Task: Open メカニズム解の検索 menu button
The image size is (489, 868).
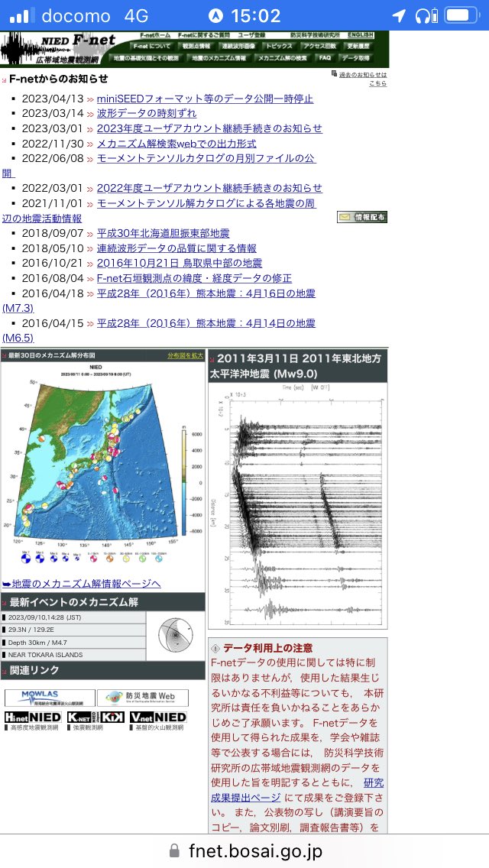Action: 282,57
